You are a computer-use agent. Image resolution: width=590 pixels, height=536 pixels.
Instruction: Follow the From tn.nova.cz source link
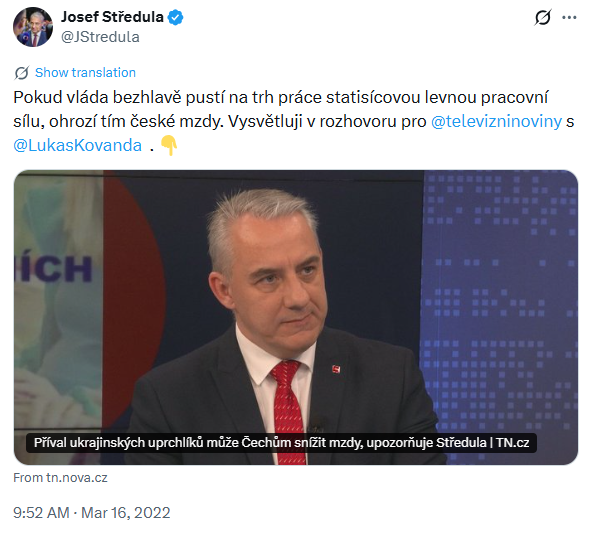pyautogui.click(x=60, y=478)
